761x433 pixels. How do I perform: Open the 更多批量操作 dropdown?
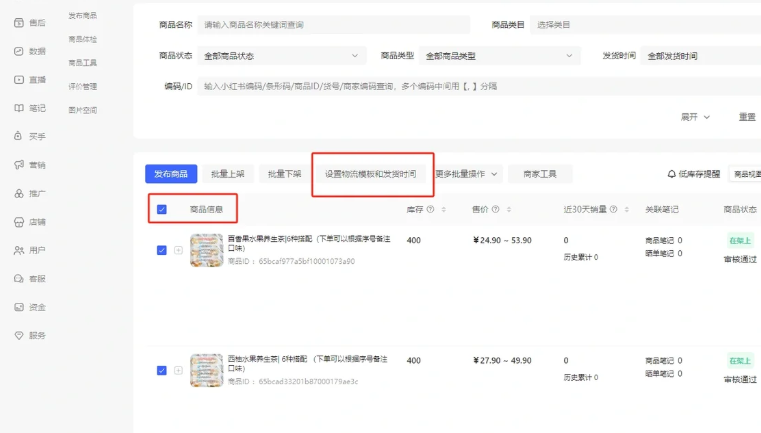466,174
